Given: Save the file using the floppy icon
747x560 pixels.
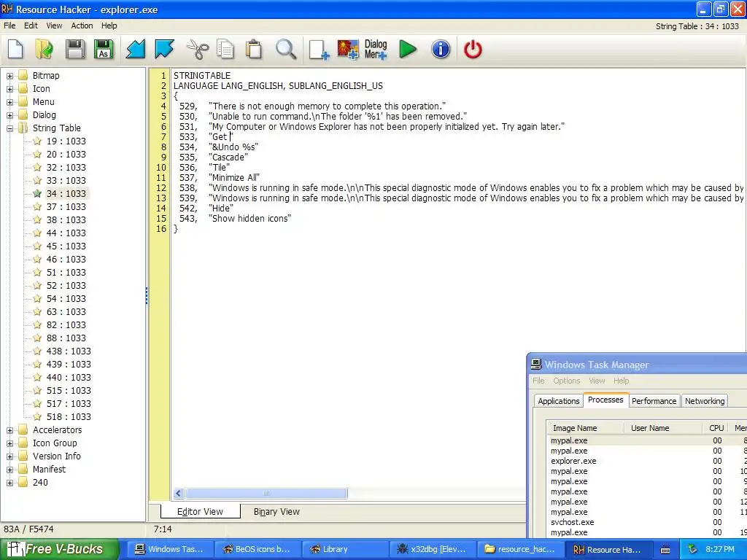Looking at the screenshot, I should pyautogui.click(x=75, y=49).
